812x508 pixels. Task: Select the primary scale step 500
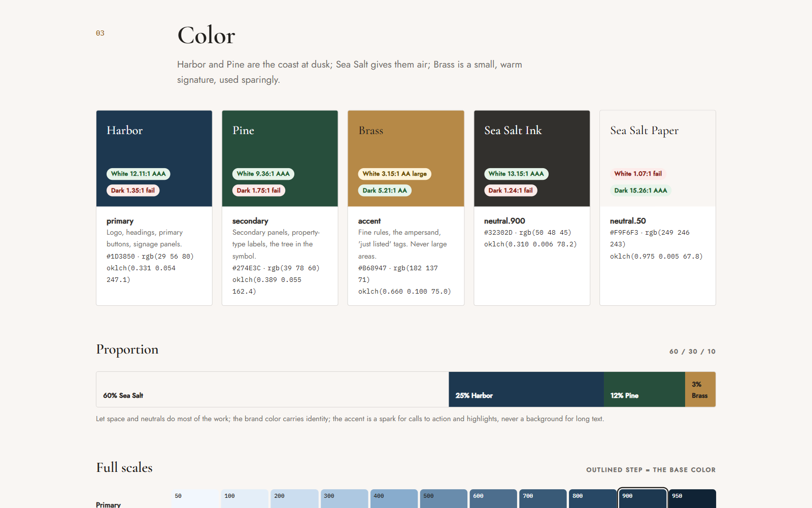pyautogui.click(x=444, y=499)
